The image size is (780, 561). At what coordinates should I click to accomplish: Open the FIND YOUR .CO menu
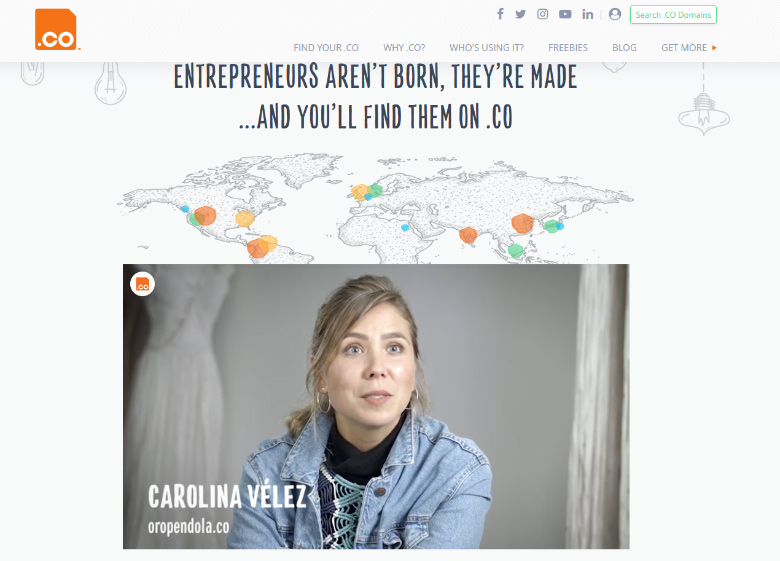[x=326, y=48]
